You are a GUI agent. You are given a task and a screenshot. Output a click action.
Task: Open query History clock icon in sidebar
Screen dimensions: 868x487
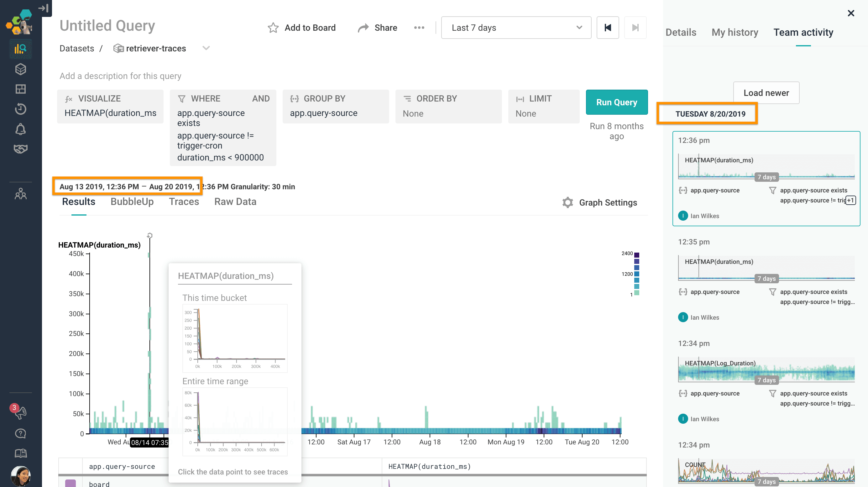point(21,109)
